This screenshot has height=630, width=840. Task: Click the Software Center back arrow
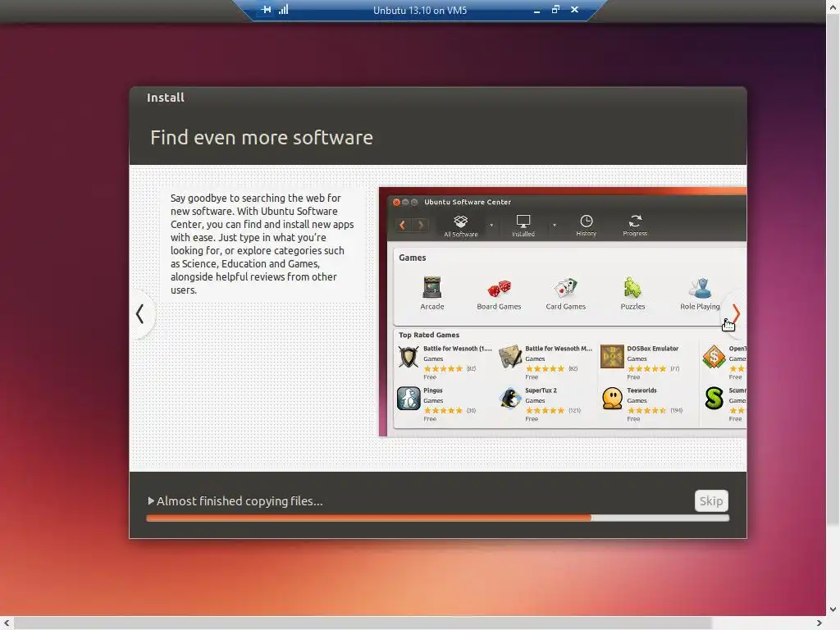pos(403,225)
